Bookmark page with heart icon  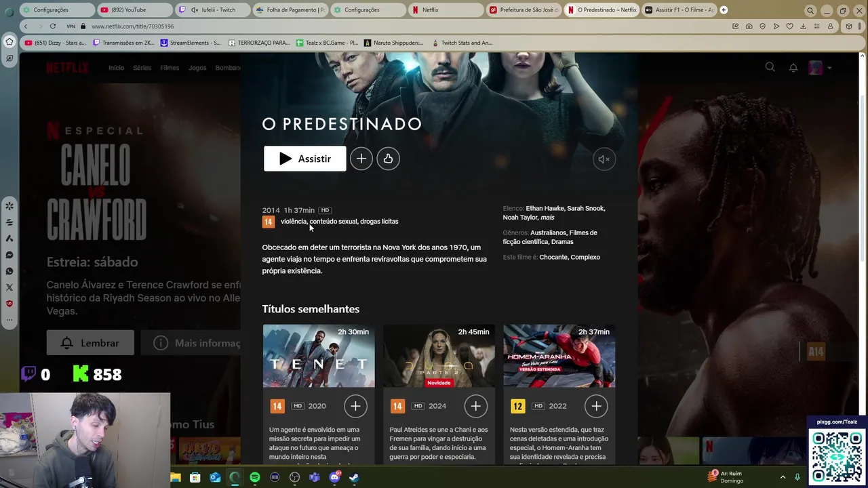789,26
